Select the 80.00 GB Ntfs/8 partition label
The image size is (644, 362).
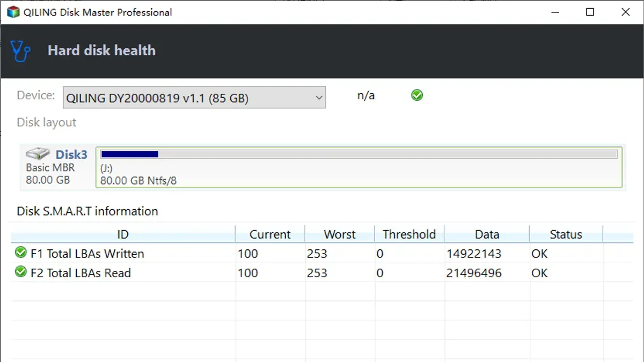(x=138, y=181)
